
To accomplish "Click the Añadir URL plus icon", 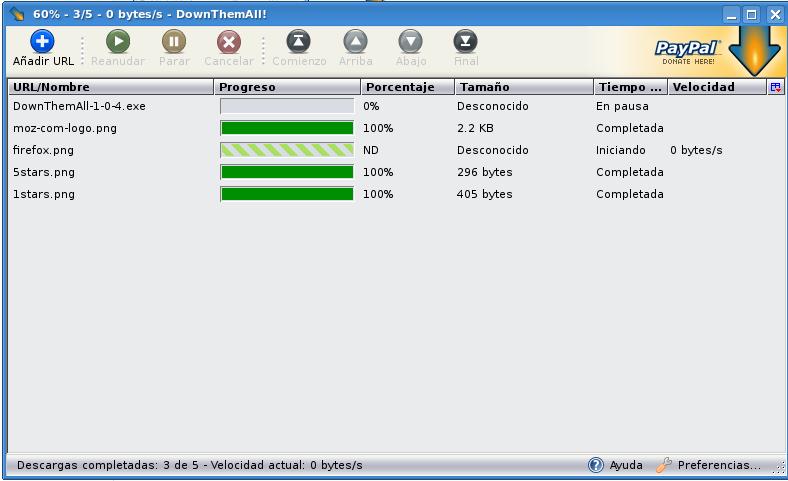I will [42, 41].
